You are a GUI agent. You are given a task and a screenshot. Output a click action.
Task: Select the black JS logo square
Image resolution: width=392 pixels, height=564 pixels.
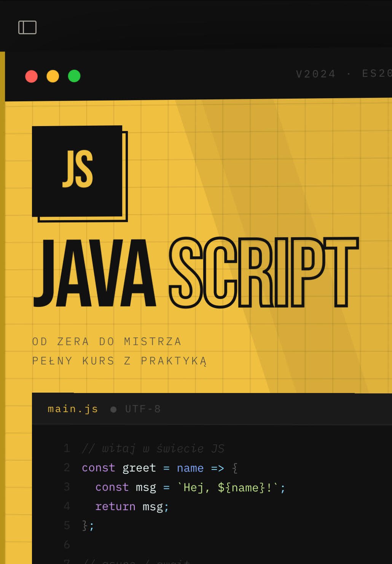(77, 171)
